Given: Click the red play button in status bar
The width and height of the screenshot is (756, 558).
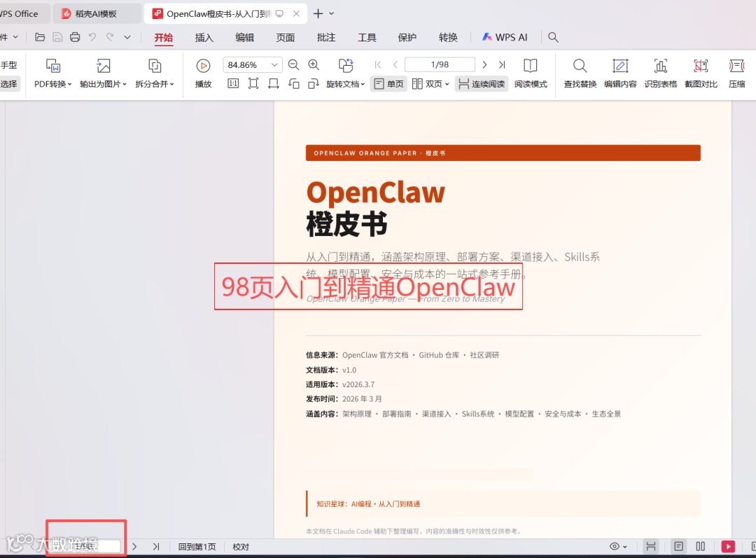Looking at the screenshot, I should click(728, 546).
